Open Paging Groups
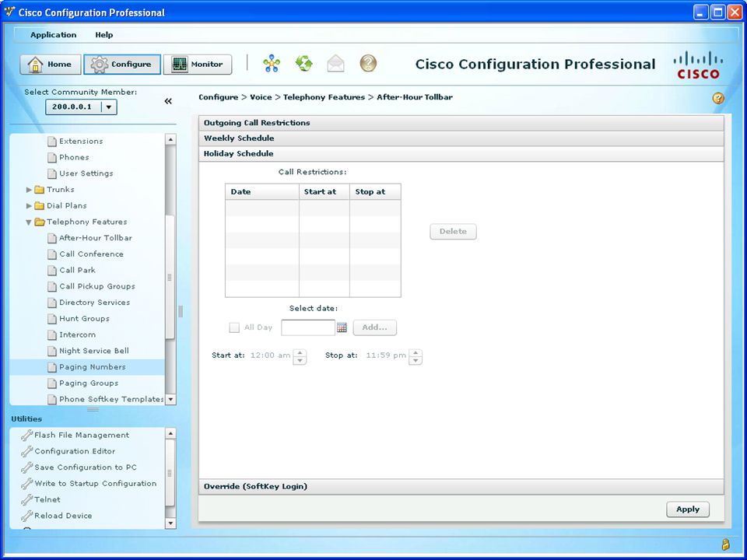 (x=89, y=383)
